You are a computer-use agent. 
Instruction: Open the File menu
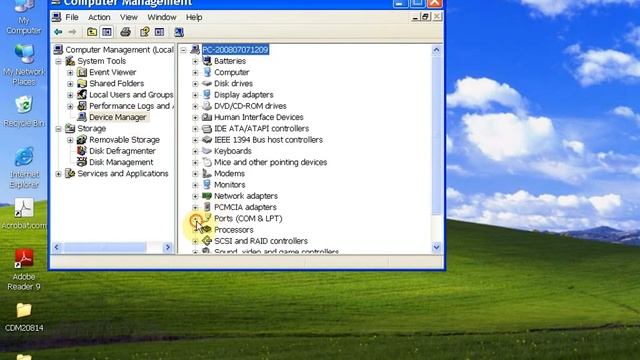tap(72, 17)
